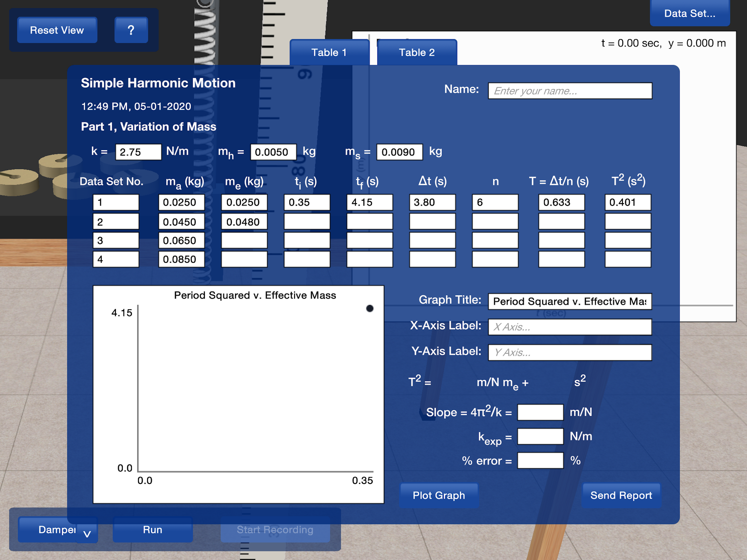Screen dimensions: 747x560
Task: Click the k exp value field
Action: 540,436
